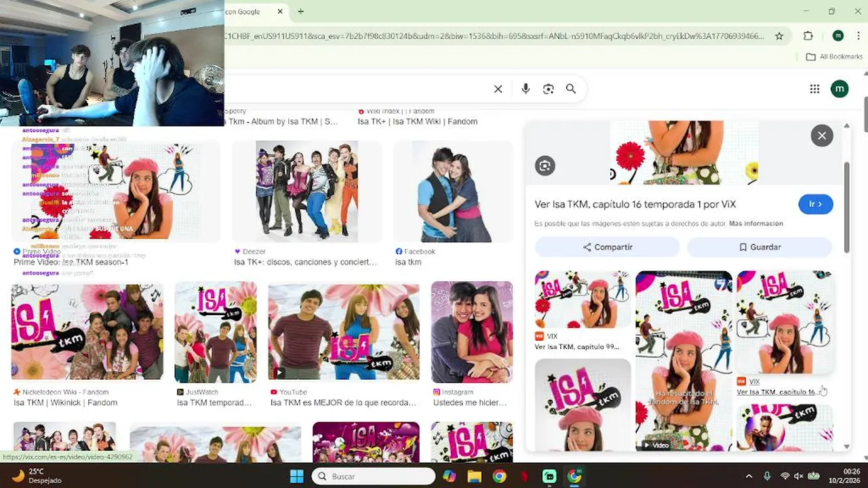Open 'Ver Isa TKM, capítulo 16 temporada 1 por ViX' title
The image size is (868, 488).
point(635,204)
